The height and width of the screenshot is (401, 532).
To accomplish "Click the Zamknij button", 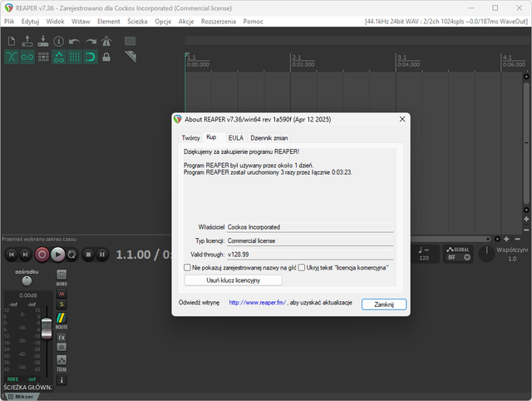I will pyautogui.click(x=384, y=304).
